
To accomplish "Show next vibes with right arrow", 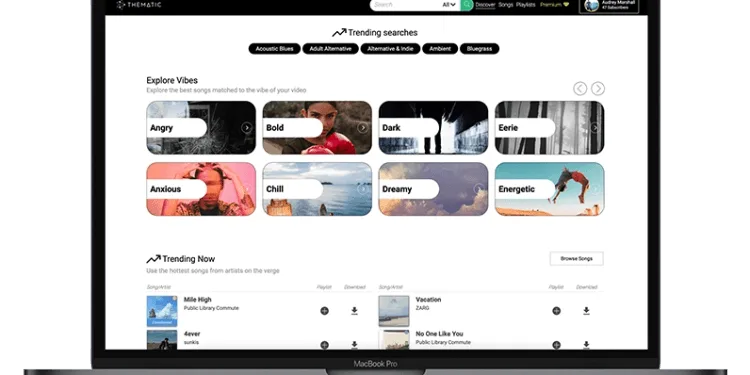I will [598, 88].
